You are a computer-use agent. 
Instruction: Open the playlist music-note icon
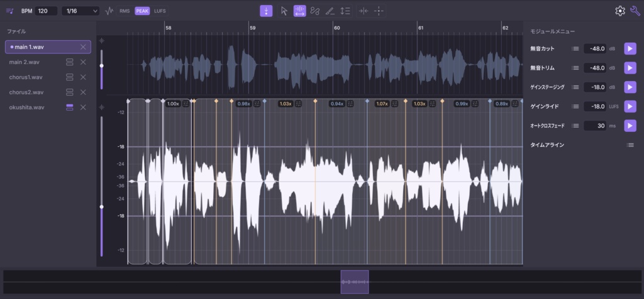[10, 11]
